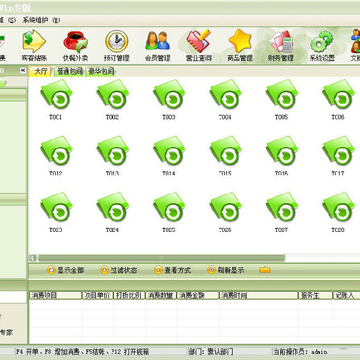This screenshot has width=360, height=360.
Task: Select table T004 icon
Action: tap(225, 95)
